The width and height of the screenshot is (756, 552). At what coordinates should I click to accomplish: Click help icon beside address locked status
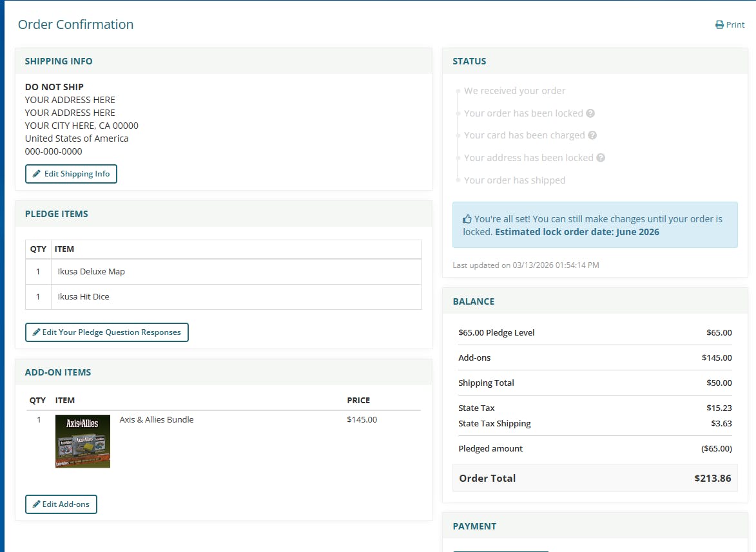point(601,158)
